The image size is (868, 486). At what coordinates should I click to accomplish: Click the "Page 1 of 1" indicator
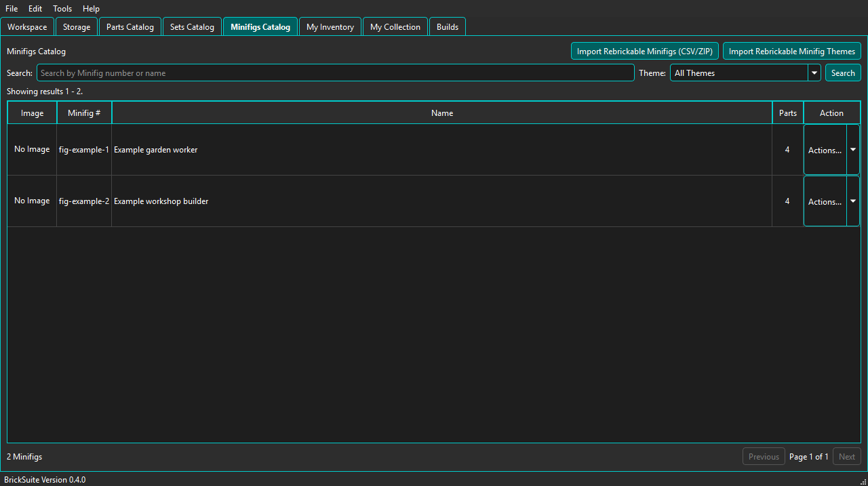809,457
